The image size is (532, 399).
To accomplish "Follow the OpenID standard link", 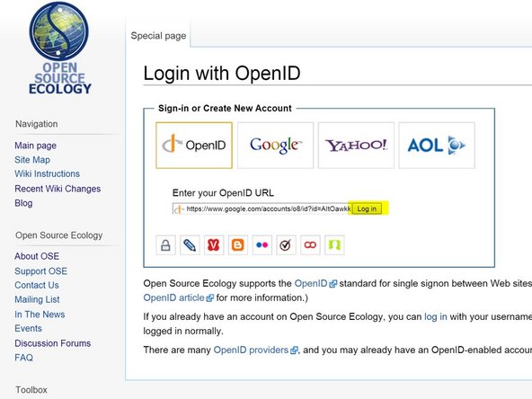I will 311,284.
